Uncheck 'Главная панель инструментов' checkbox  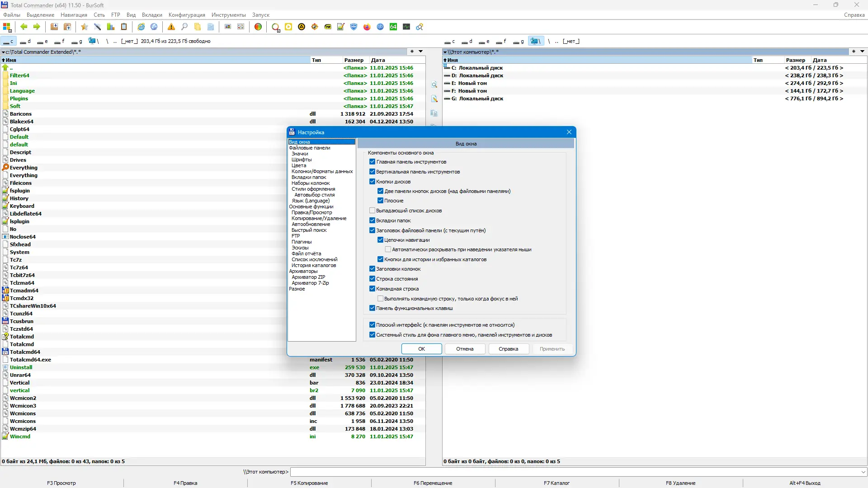click(372, 162)
